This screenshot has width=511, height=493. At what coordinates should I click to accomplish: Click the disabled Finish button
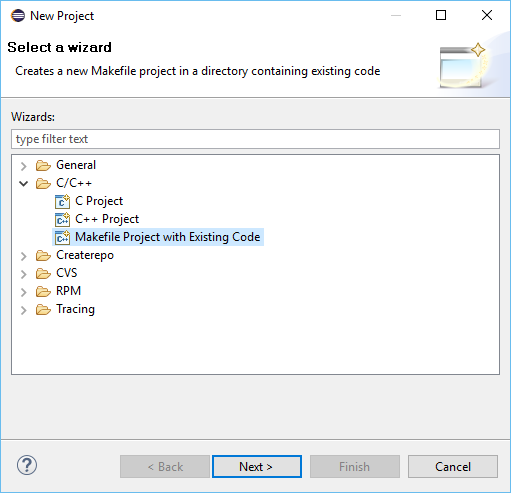[355, 466]
